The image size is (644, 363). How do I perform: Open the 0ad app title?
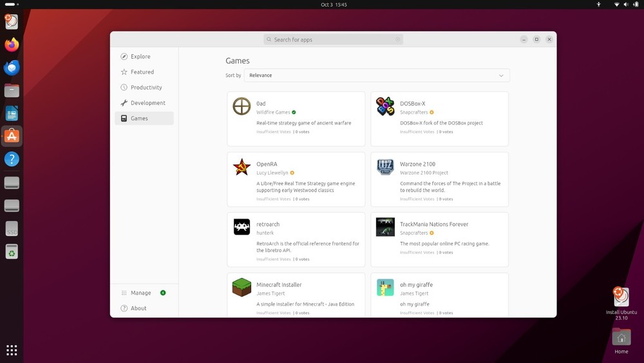click(x=261, y=104)
